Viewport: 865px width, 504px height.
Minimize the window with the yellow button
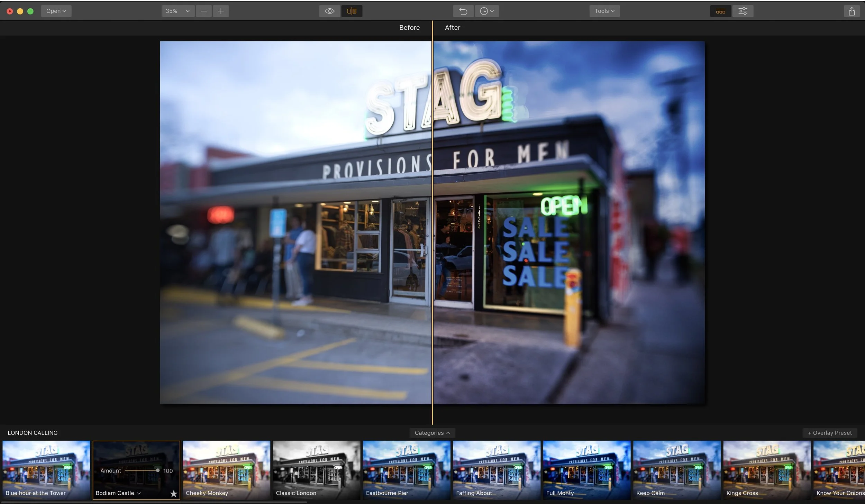pos(20,11)
